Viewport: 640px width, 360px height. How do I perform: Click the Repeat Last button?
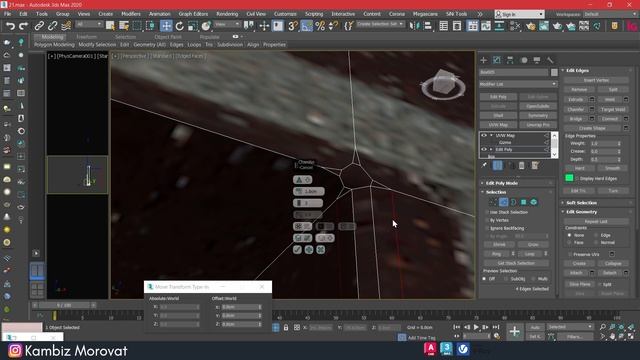pos(596,221)
